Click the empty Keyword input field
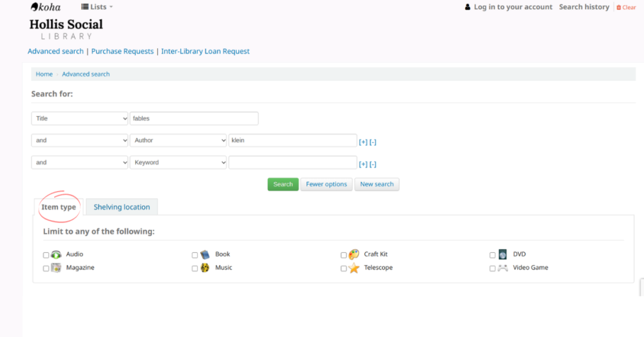This screenshot has width=644, height=337. (x=293, y=162)
